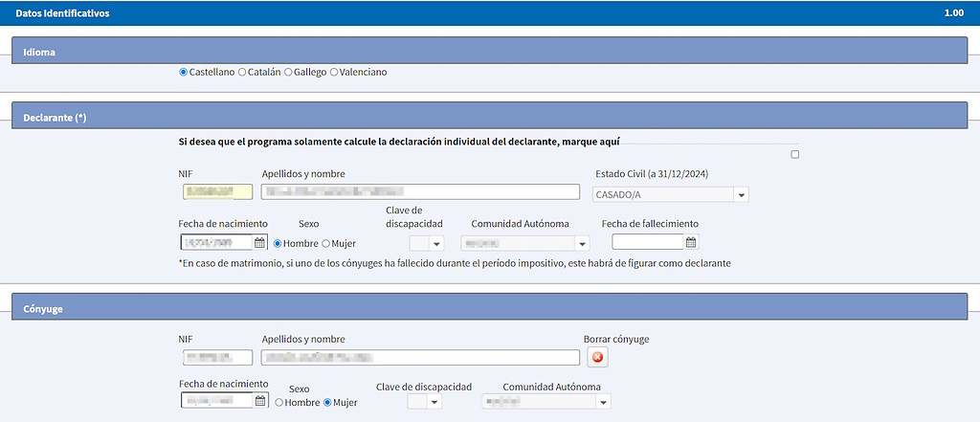Image resolution: width=980 pixels, height=422 pixels.
Task: Select Mujer for Cónyuge sex
Action: pos(327,403)
